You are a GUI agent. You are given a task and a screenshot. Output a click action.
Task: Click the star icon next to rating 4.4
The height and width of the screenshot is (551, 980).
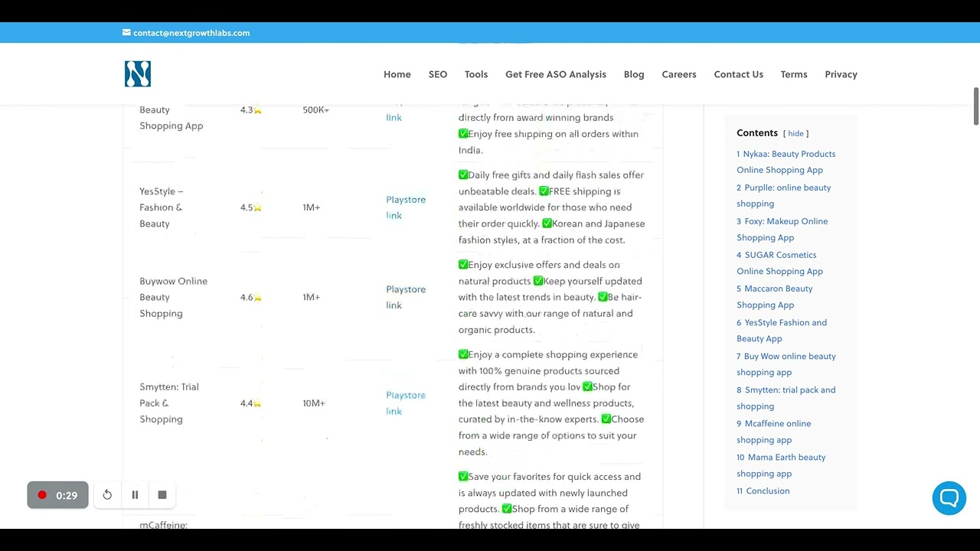point(257,403)
